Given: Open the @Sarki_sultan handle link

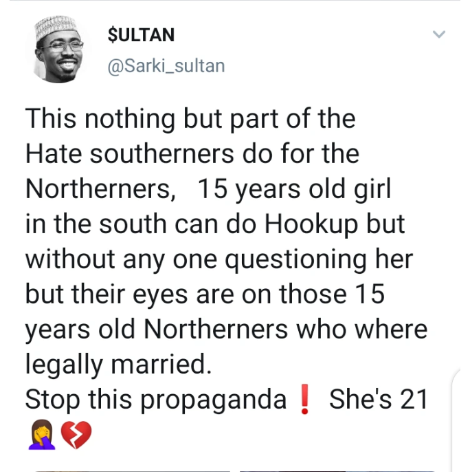Looking at the screenshot, I should [x=166, y=66].
